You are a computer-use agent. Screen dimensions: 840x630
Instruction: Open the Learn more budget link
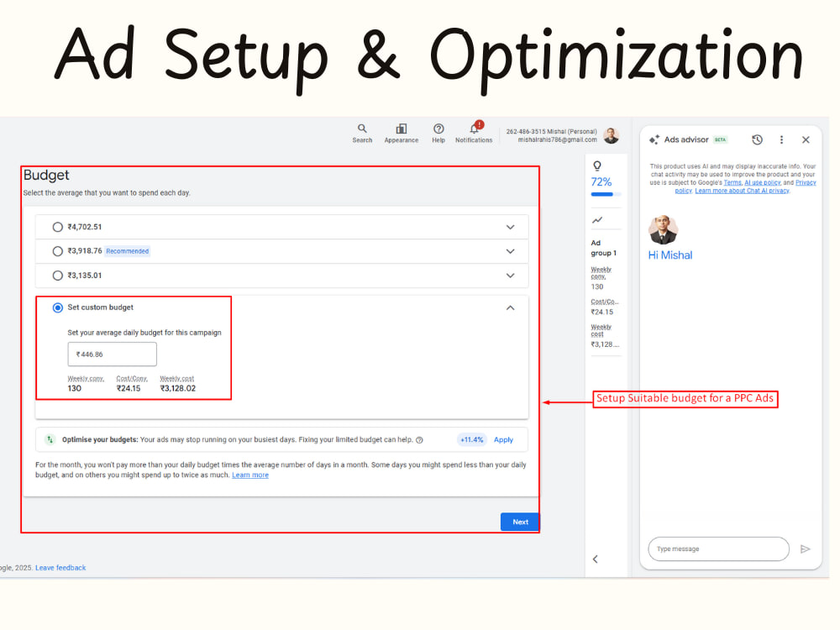coord(250,475)
